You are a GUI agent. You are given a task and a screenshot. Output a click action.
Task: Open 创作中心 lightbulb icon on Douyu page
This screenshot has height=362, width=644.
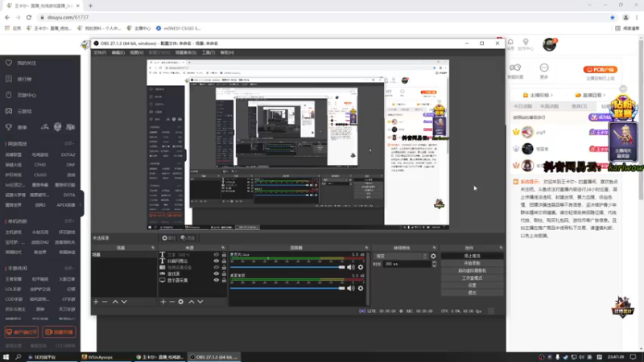click(526, 43)
